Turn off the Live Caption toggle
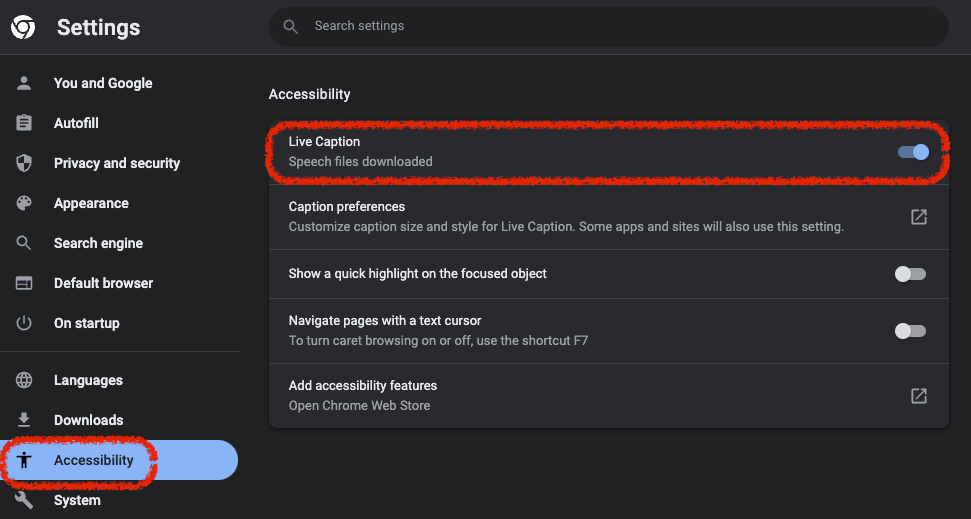The width and height of the screenshot is (971, 519). tap(913, 152)
